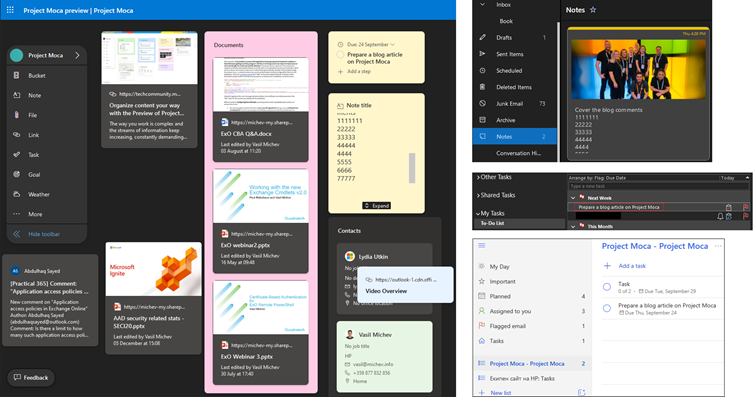Click the note card scrollbar thumb
This screenshot has height=397, width=756.
tap(412, 168)
